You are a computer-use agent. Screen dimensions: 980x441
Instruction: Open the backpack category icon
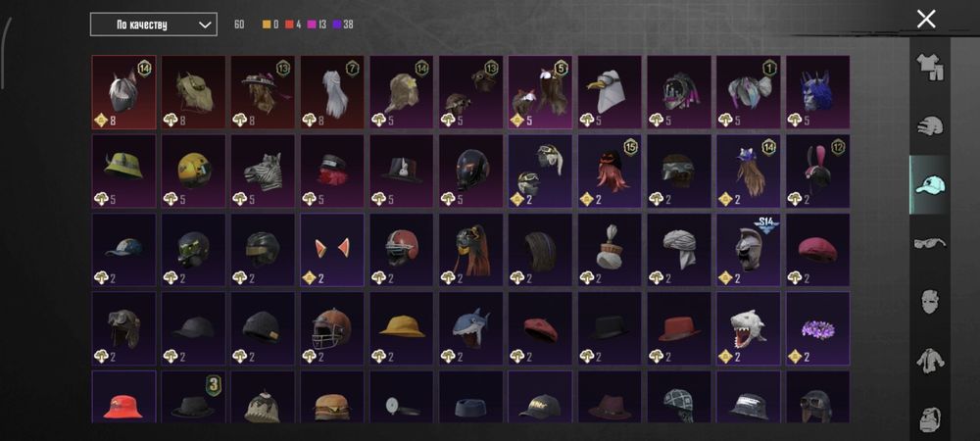coord(930,417)
